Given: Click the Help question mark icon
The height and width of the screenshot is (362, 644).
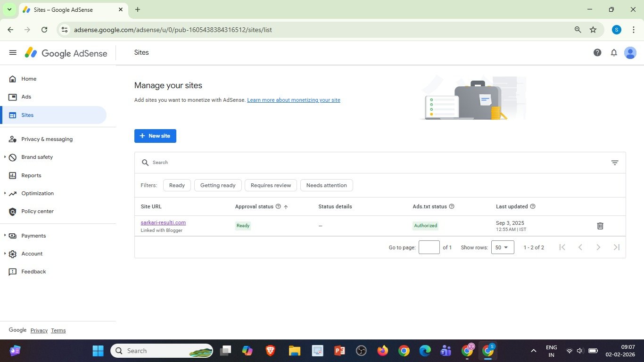Looking at the screenshot, I should (597, 53).
